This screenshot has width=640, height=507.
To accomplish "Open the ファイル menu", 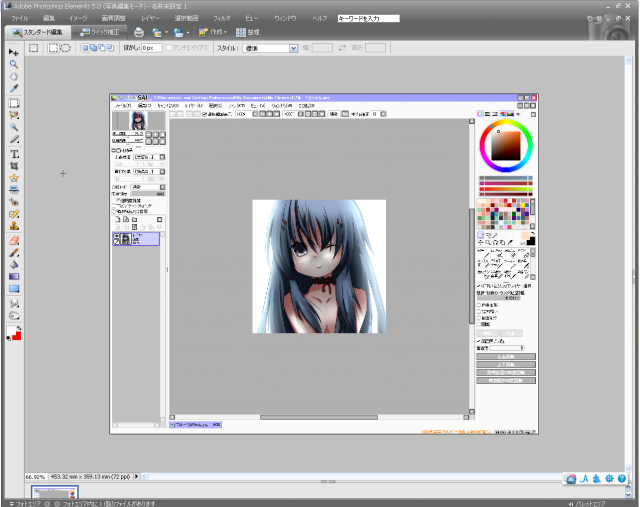I will click(19, 18).
